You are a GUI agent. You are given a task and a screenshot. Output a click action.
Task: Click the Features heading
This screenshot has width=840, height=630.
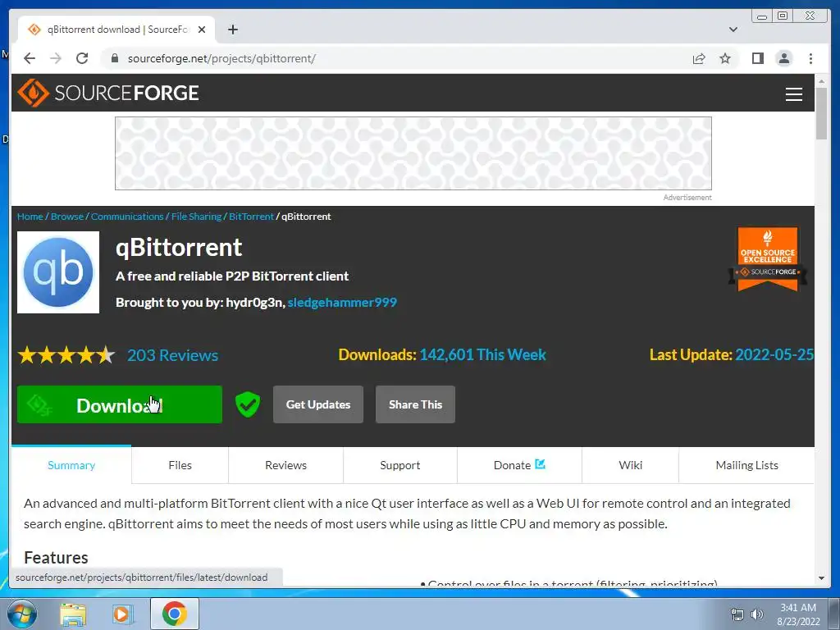pyautogui.click(x=56, y=558)
